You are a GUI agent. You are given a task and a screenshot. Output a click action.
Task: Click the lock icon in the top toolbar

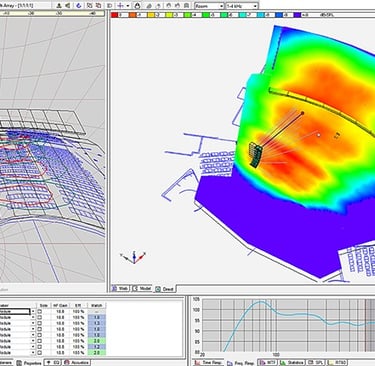coord(137,5)
